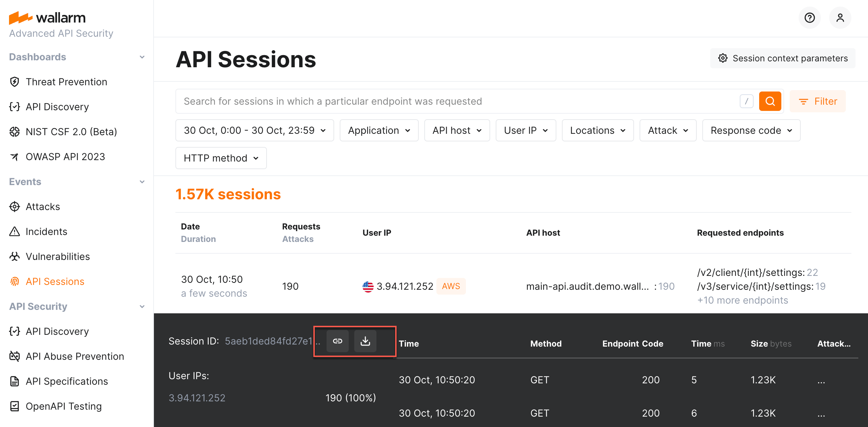Image resolution: width=868 pixels, height=427 pixels.
Task: Show the +10 more endpoints link
Action: tap(743, 300)
